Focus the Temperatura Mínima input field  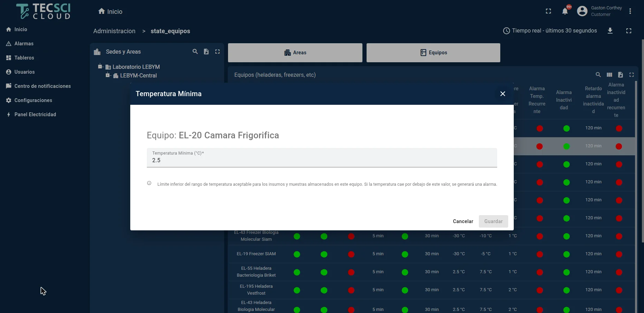(x=322, y=158)
